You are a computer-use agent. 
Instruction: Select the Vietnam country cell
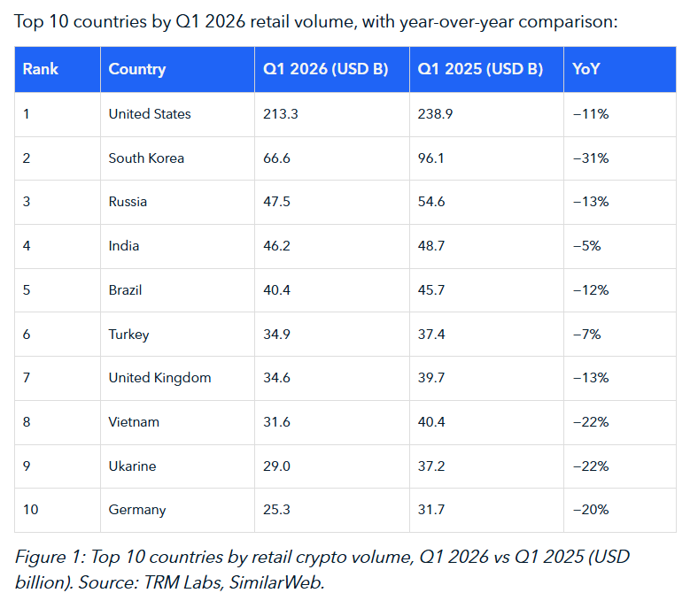(134, 422)
